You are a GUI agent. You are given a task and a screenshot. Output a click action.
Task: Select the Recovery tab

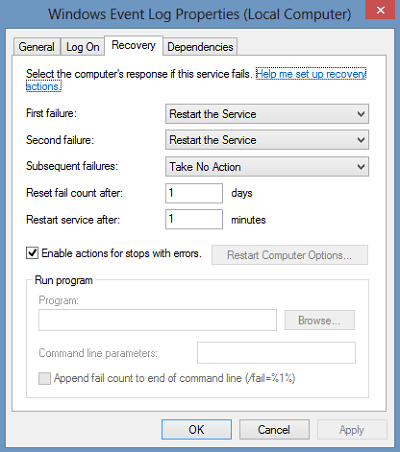(134, 45)
